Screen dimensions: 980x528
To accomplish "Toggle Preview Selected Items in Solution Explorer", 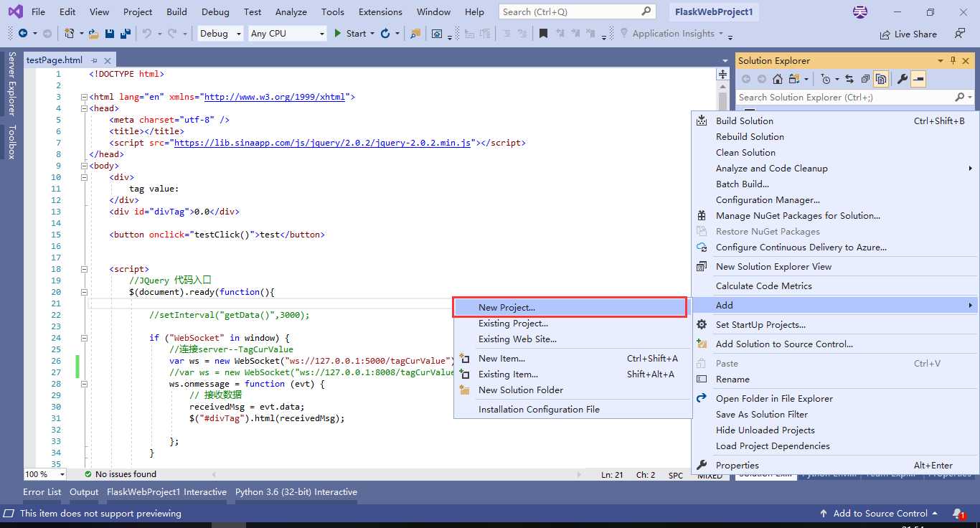I will point(918,79).
